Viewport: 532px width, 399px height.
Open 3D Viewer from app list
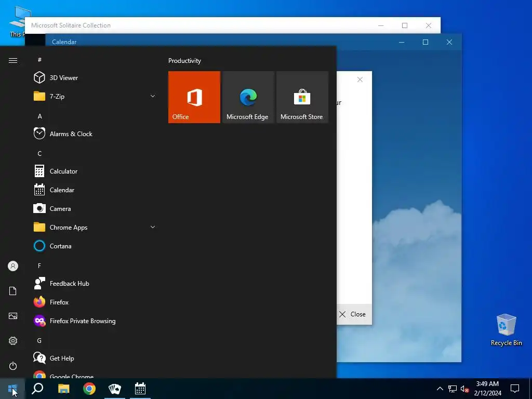[95, 78]
